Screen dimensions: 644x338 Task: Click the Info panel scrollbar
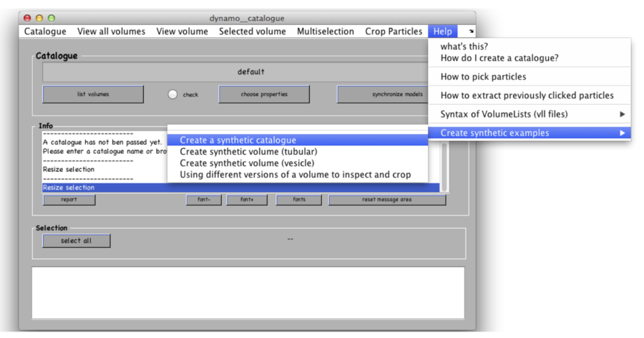(444, 165)
